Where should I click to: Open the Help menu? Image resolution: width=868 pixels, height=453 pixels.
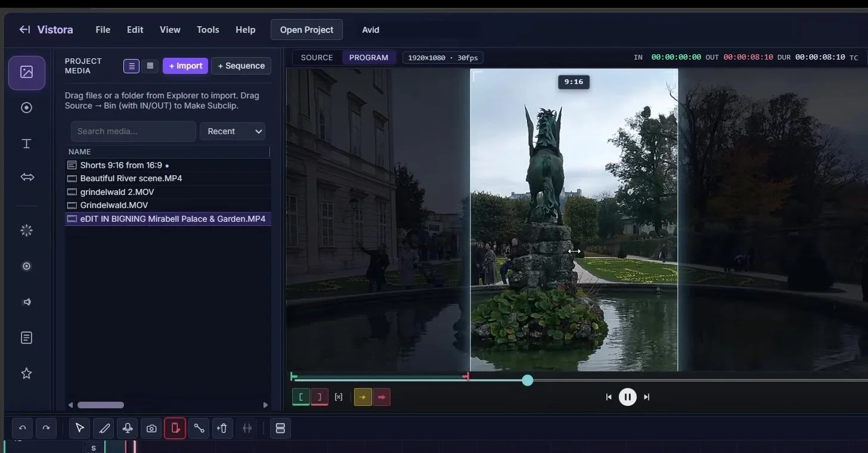click(x=246, y=30)
